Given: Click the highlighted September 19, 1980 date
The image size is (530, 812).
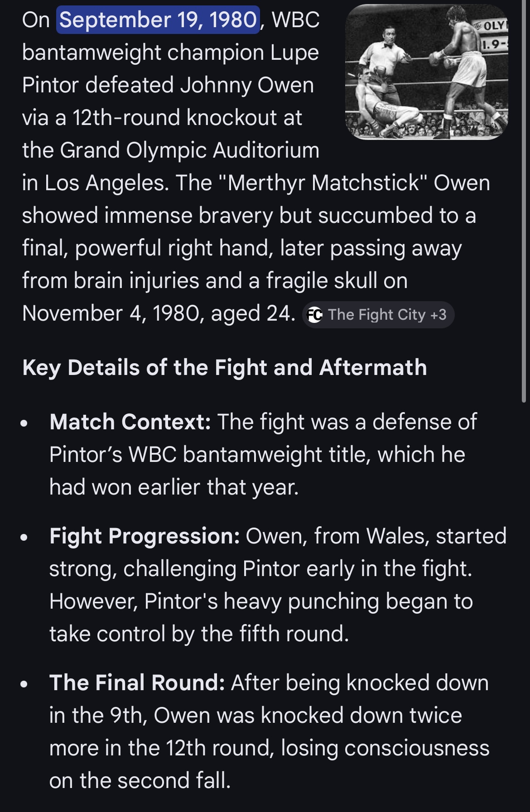Looking at the screenshot, I should [x=158, y=20].
